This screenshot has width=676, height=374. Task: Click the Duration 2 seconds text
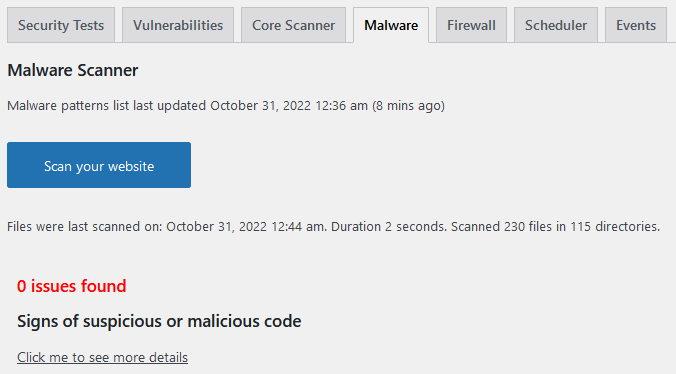[389, 226]
